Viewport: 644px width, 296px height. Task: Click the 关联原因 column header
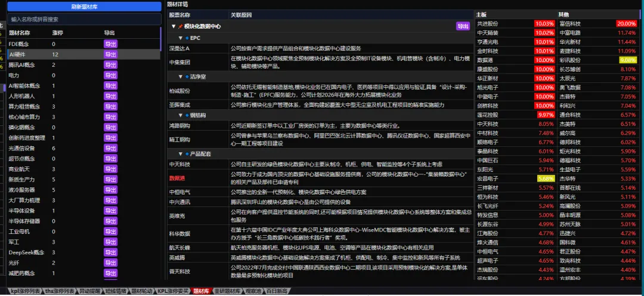tap(241, 15)
